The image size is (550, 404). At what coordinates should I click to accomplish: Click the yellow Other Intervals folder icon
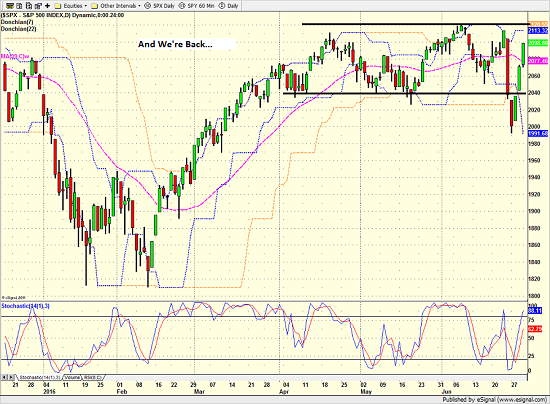94,6
